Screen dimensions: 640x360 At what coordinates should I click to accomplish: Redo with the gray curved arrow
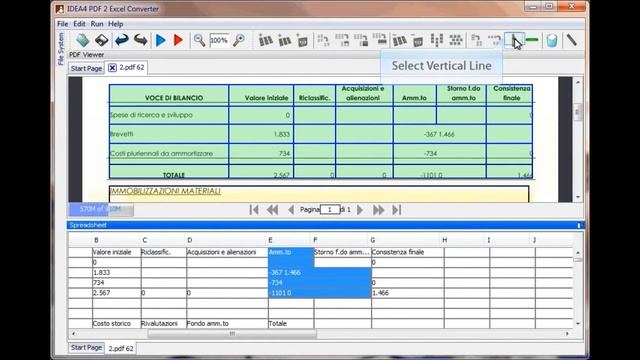(x=140, y=40)
